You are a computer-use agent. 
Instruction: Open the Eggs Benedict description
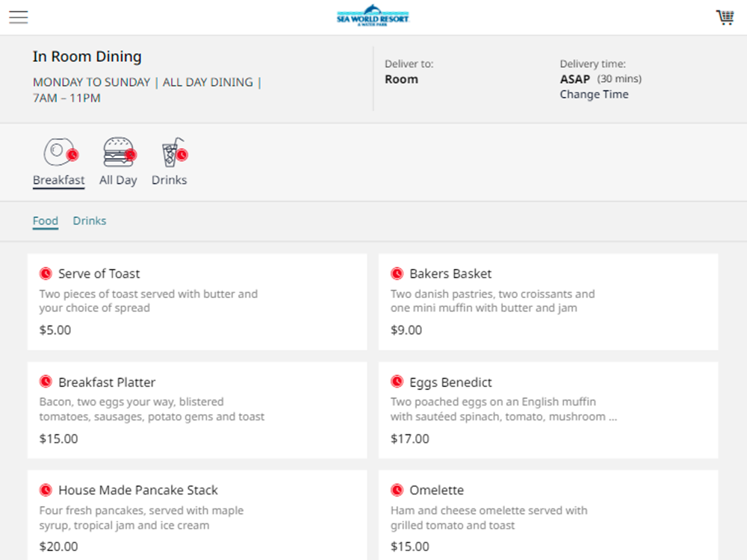[x=503, y=409]
